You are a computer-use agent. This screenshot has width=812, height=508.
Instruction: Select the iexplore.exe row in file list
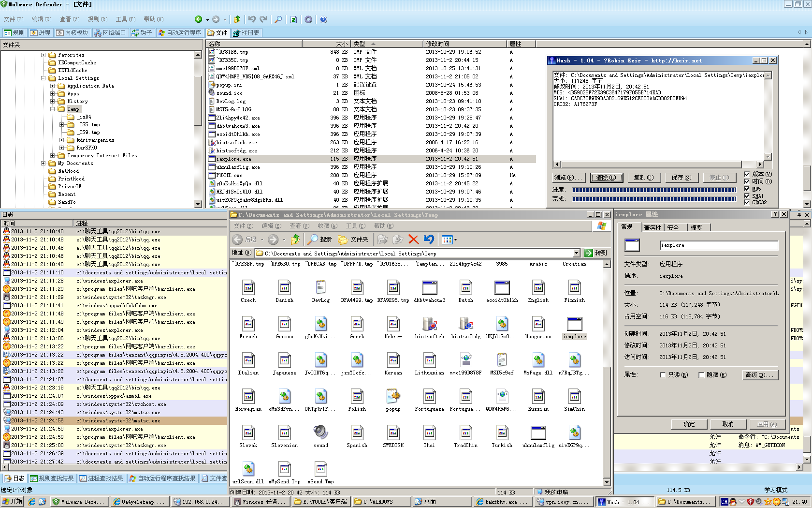click(x=371, y=159)
